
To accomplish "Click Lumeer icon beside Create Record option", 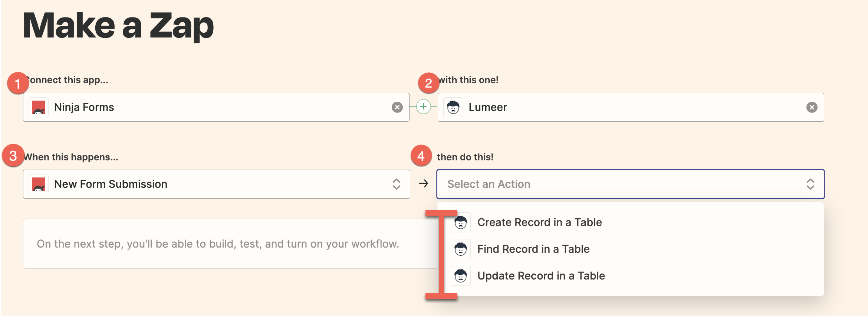I will 461,222.
